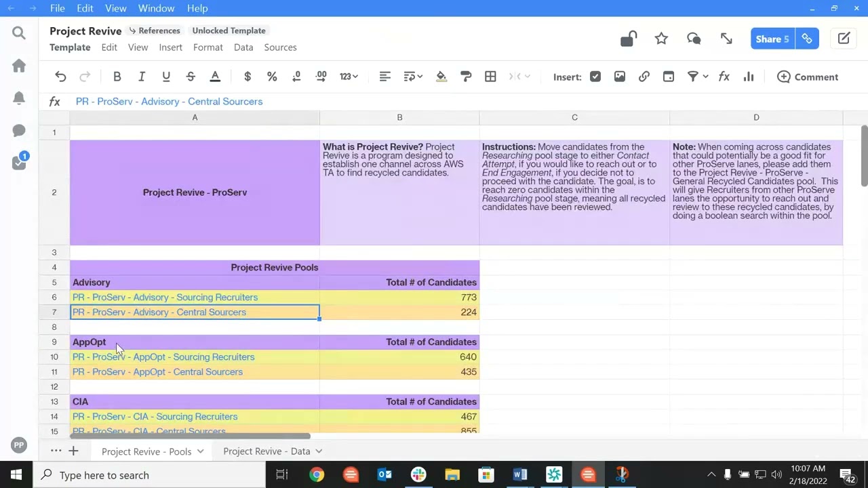Click the Comment button
This screenshot has width=868, height=488.
(x=808, y=77)
